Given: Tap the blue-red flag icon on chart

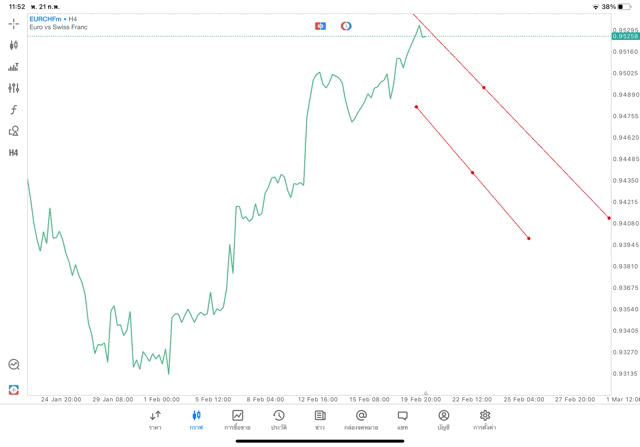Looking at the screenshot, I should tap(320, 25).
